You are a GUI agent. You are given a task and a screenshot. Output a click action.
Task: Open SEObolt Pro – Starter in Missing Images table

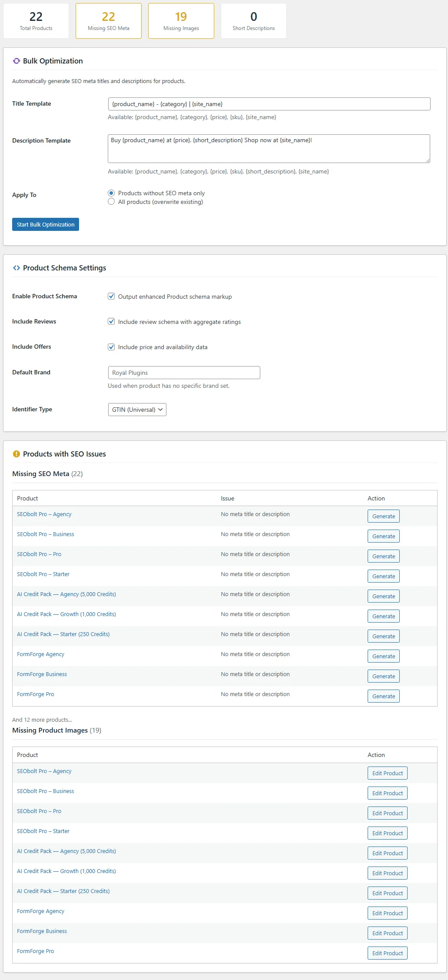click(43, 831)
